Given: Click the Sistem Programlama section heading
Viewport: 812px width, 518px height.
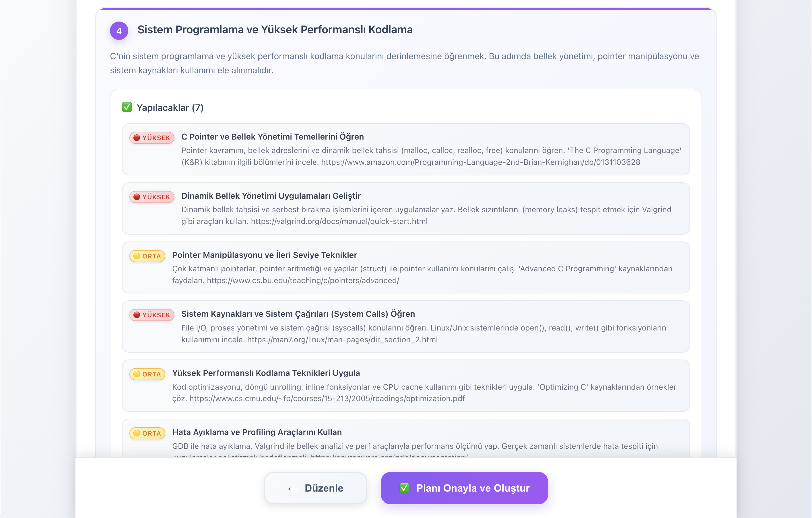Looking at the screenshot, I should [275, 30].
